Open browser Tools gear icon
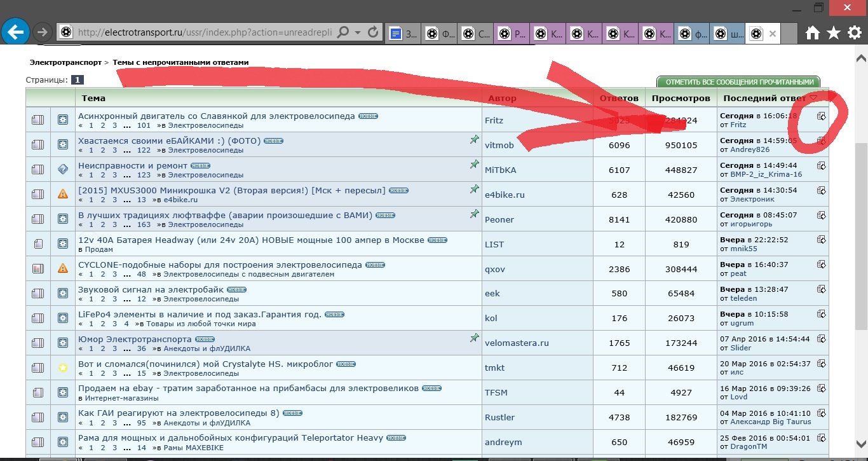The image size is (868, 461). point(855,32)
